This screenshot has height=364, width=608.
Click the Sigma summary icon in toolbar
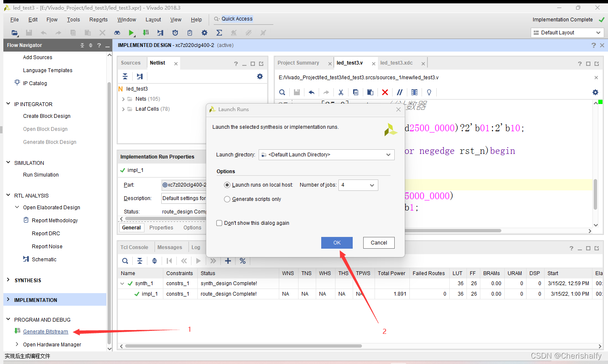[x=219, y=33]
